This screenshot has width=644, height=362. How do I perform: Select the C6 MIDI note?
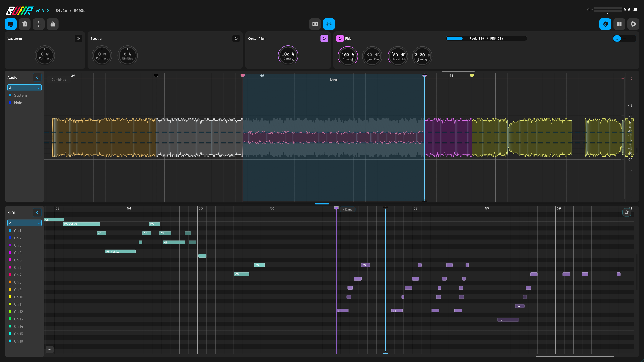pos(54,220)
